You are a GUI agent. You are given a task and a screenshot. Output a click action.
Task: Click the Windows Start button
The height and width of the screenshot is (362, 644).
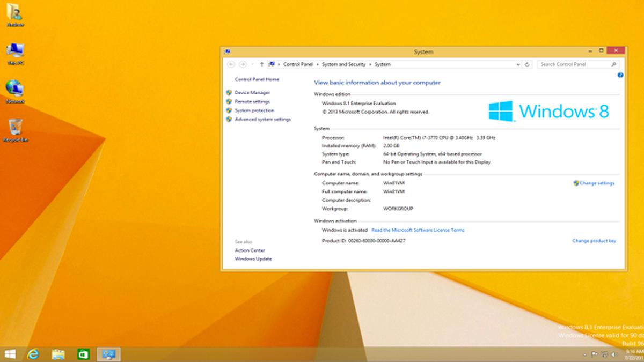[x=10, y=354]
